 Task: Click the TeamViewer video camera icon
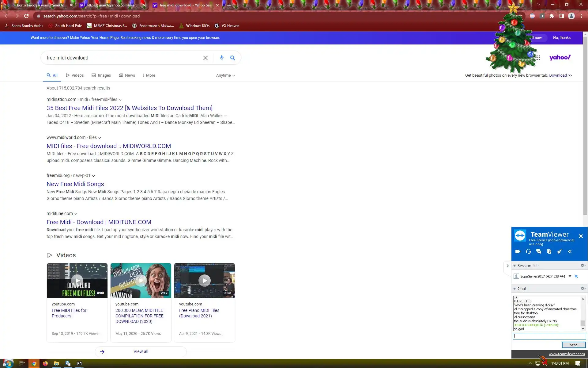tap(518, 251)
